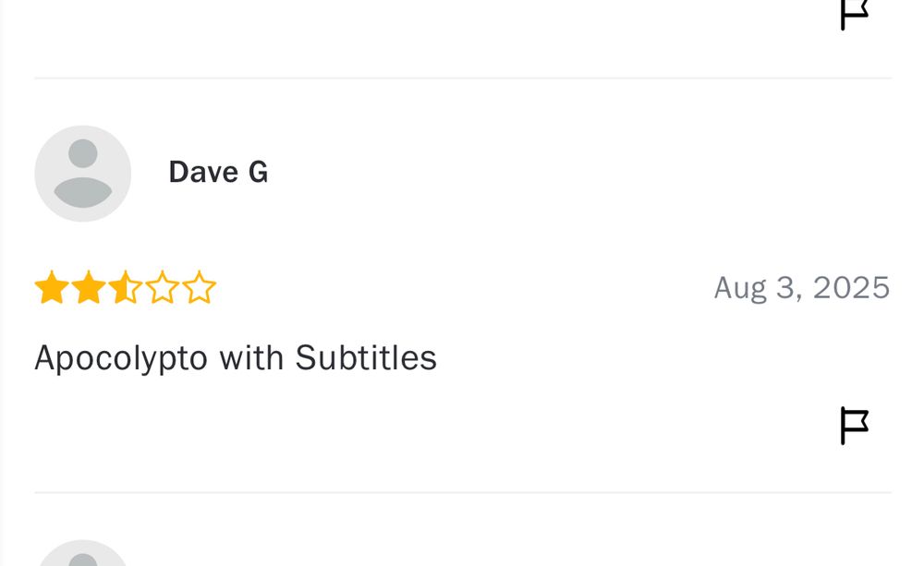Open the next reviewer's avatar at bottom
This screenshot has width=924, height=566.
tap(83, 554)
